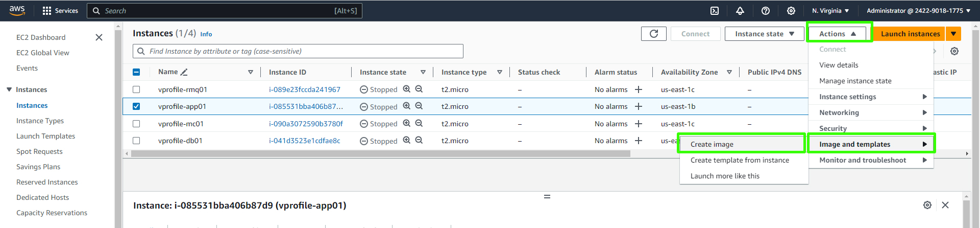Viewport: 980px width, 228px height.
Task: Zoom out filter for vprofile-db01 state
Action: coord(419,140)
